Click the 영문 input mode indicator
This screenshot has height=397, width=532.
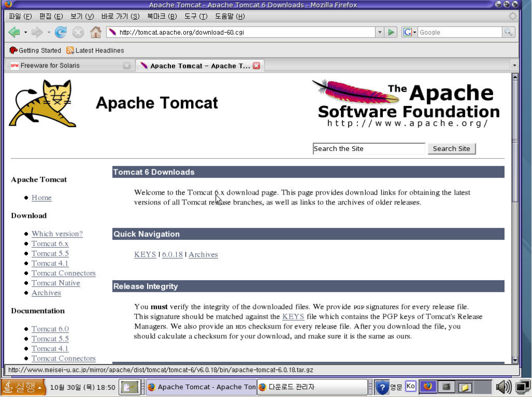[x=396, y=387]
